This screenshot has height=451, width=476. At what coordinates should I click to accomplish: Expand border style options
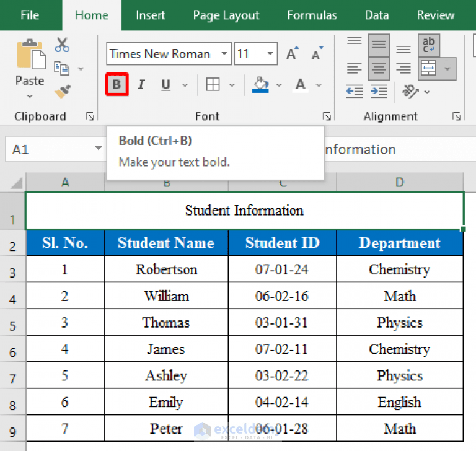232,85
